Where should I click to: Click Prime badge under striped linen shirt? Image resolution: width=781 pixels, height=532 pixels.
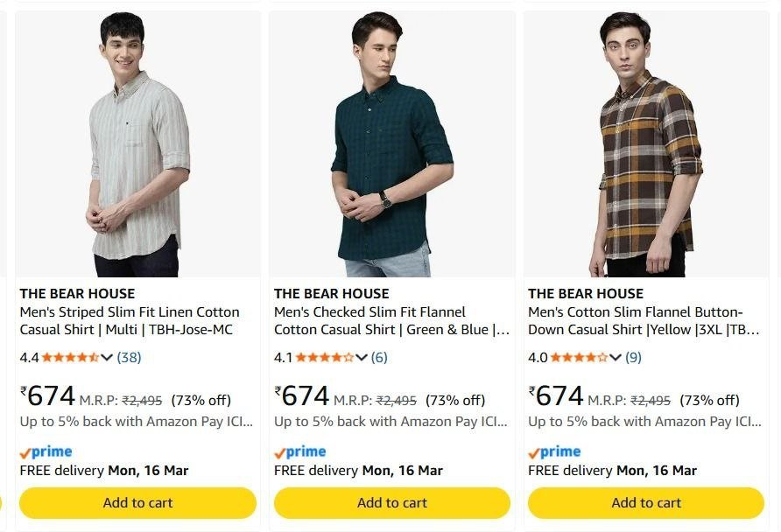(x=46, y=452)
